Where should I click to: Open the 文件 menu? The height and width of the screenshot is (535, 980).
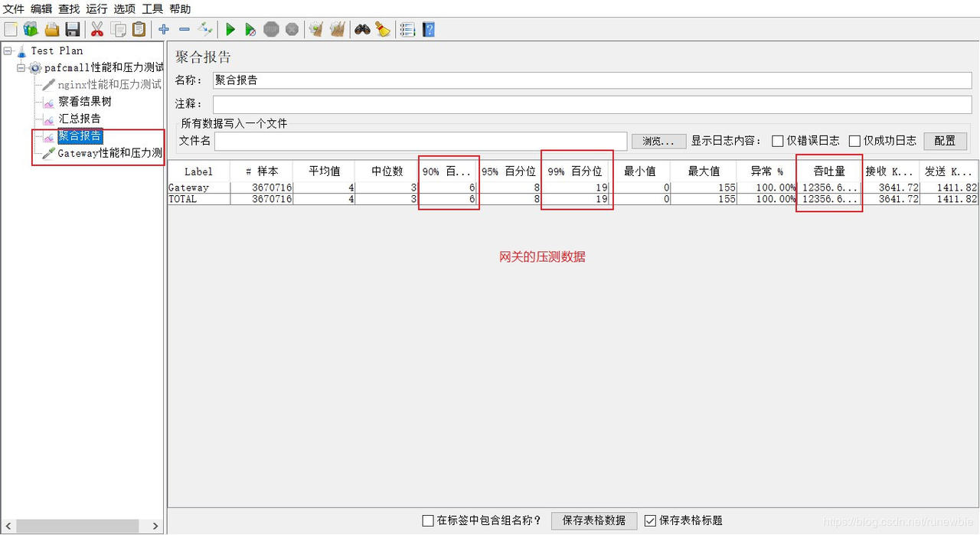[14, 9]
